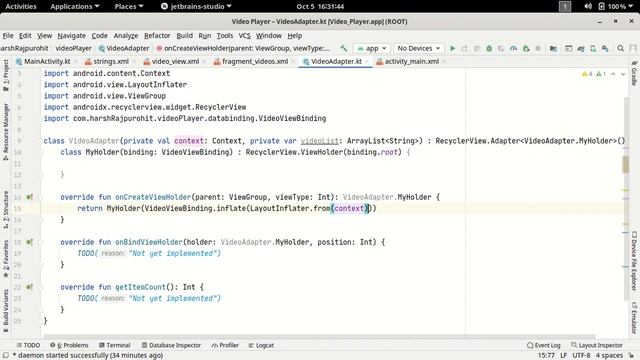
Task: Click the Project Structure folder icon
Action: (553, 48)
